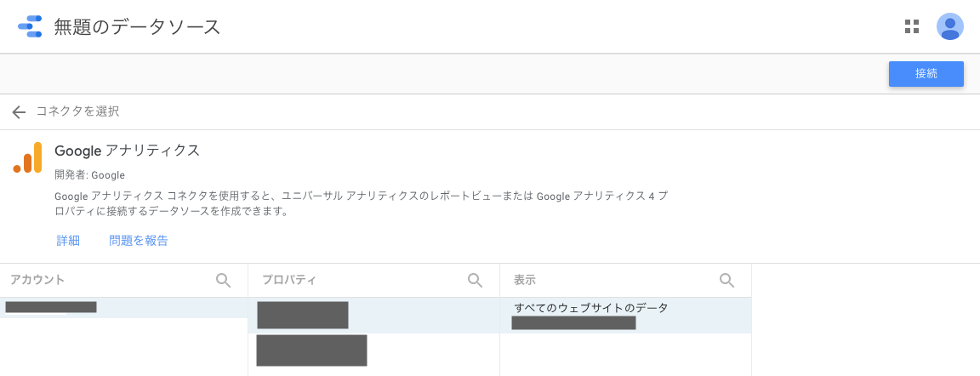
Task: Open the 問題を報告 link
Action: point(138,241)
